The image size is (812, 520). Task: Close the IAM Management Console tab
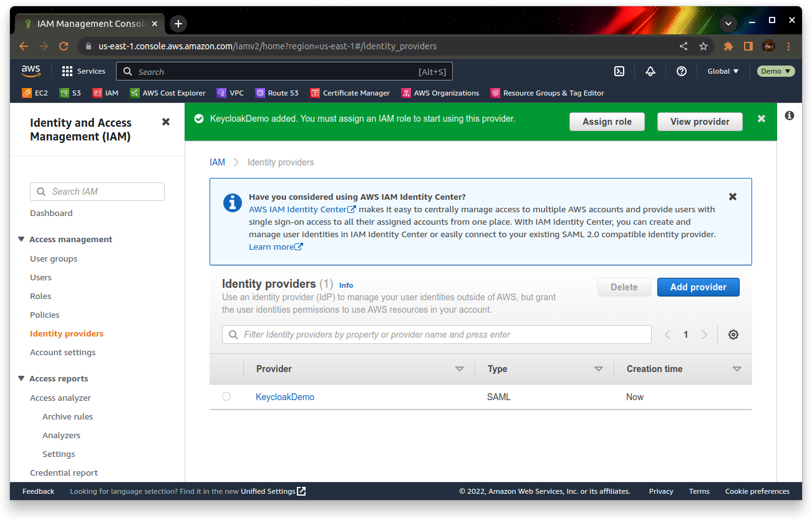tap(154, 24)
